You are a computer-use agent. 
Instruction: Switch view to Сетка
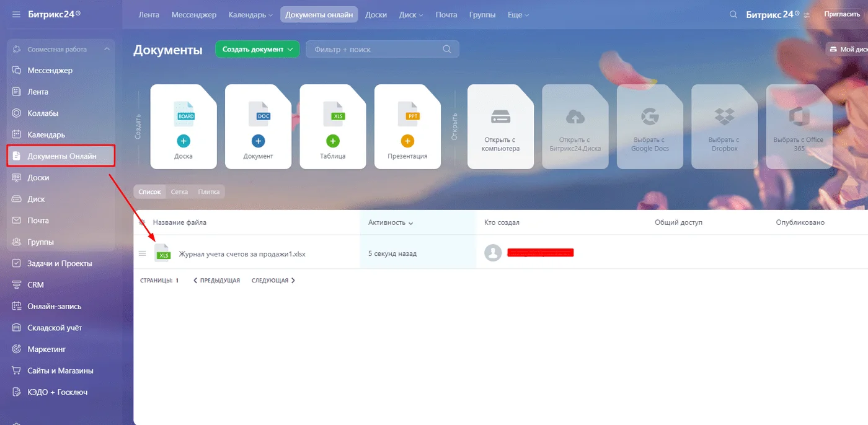pos(179,192)
